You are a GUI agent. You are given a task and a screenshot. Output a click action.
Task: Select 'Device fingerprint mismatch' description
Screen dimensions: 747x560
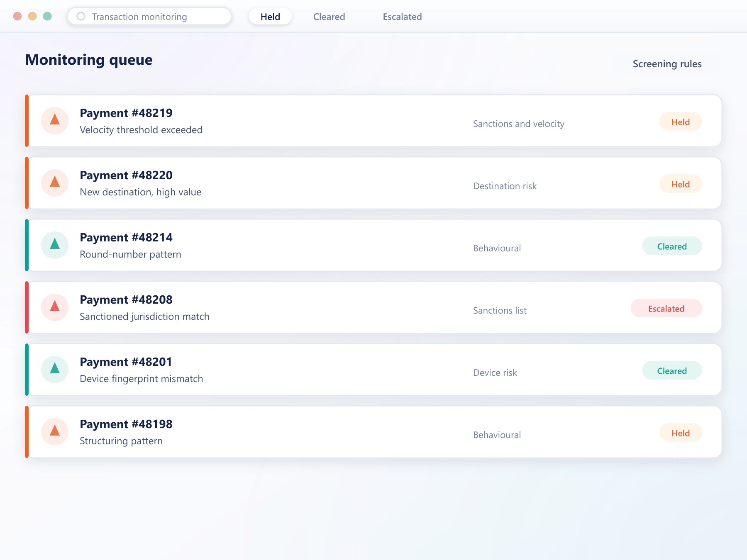[x=141, y=379]
